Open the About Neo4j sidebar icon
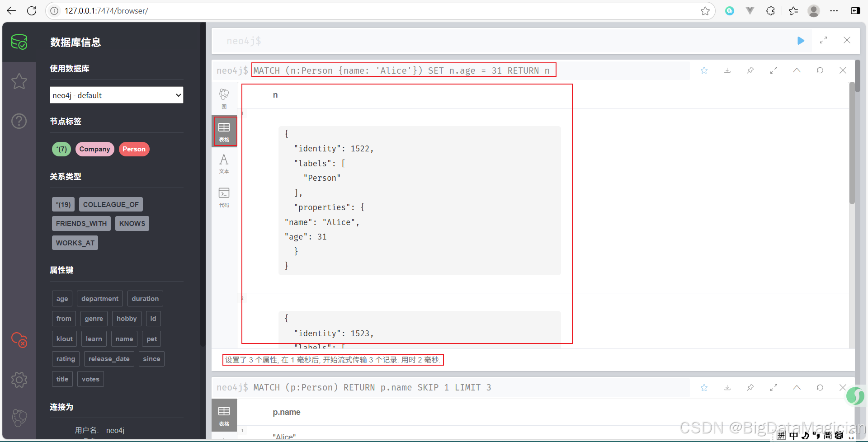Screen dimensions: 868x442 [19, 418]
